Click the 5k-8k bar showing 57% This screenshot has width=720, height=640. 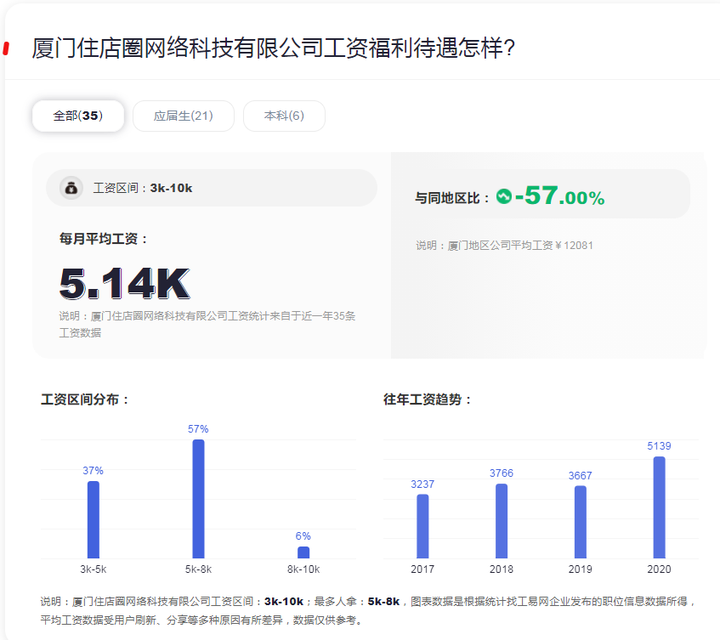198,499
